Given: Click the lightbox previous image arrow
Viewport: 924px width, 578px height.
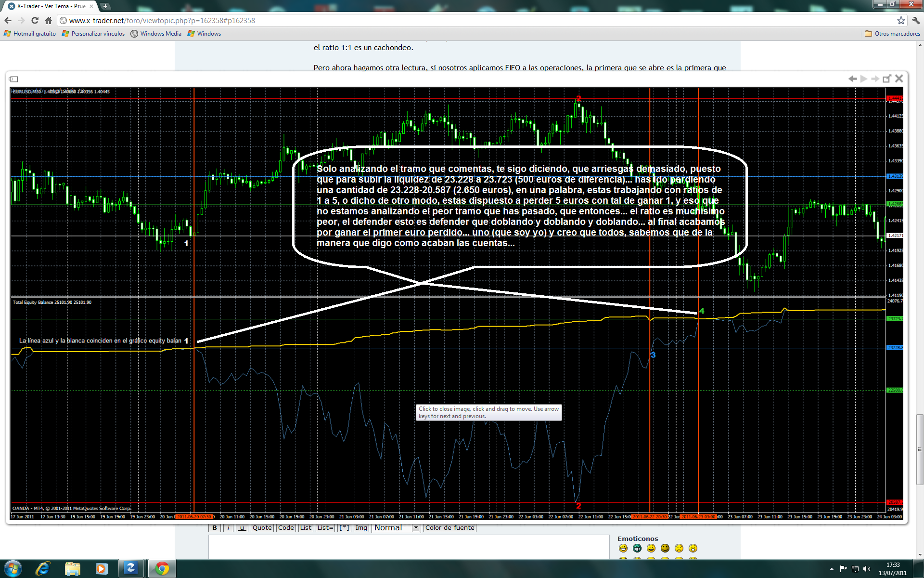Looking at the screenshot, I should coord(852,79).
